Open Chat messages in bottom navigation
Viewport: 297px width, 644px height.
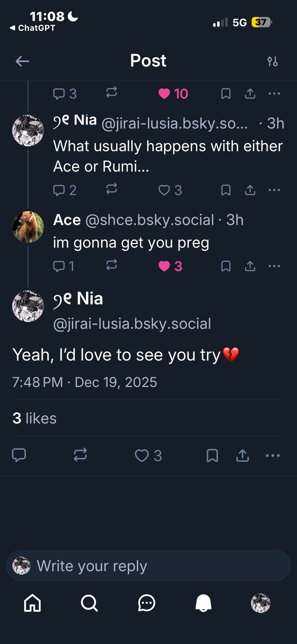[147, 603]
